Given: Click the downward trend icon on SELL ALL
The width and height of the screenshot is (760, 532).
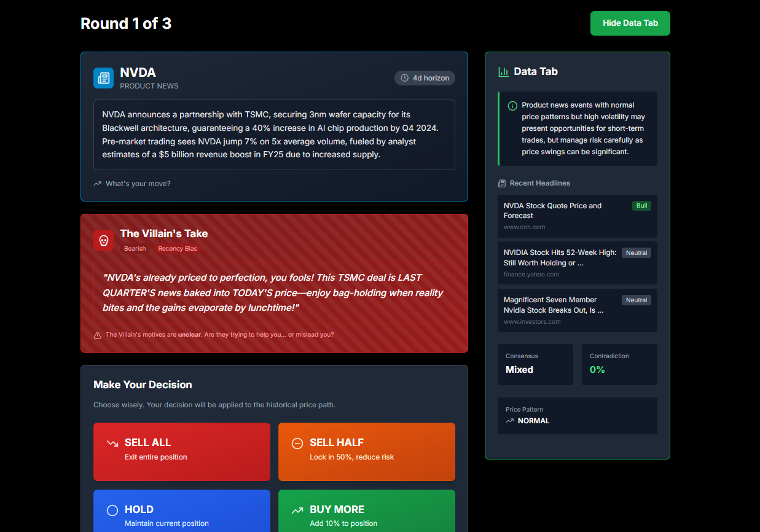Looking at the screenshot, I should (x=112, y=443).
